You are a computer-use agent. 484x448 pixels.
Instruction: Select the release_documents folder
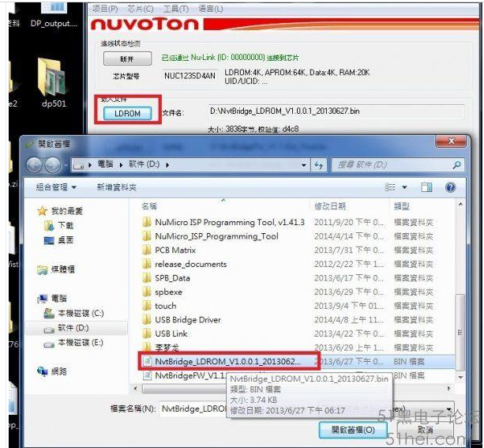(185, 264)
